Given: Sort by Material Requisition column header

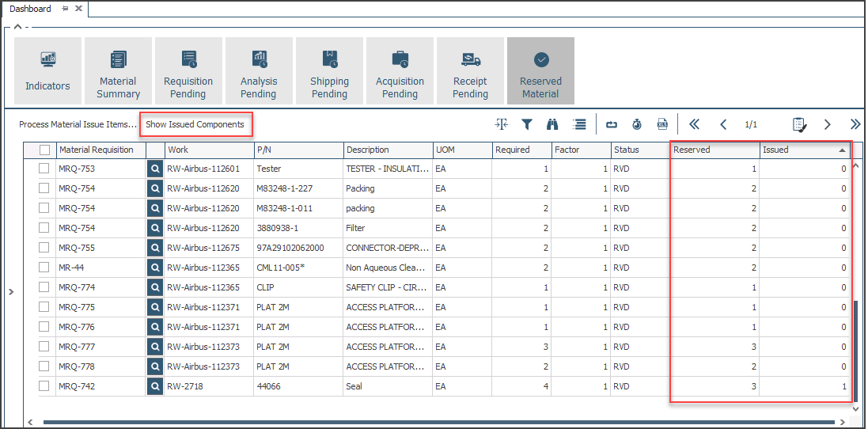Looking at the screenshot, I should pyautogui.click(x=100, y=150).
